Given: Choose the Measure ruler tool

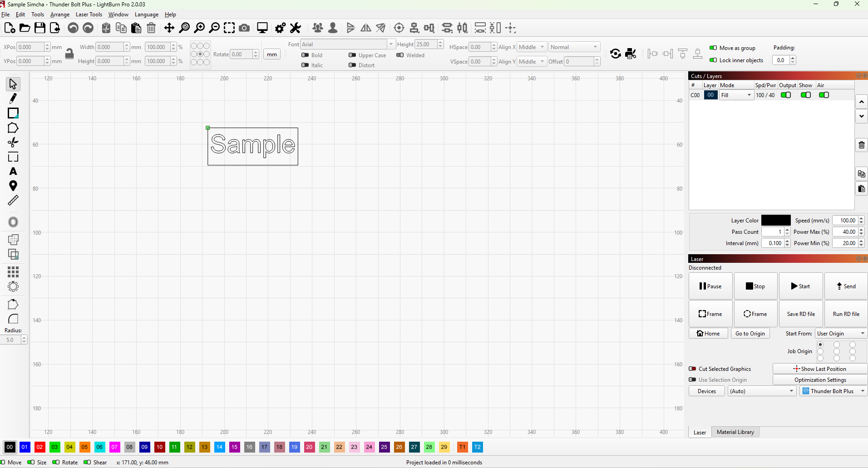Looking at the screenshot, I should [x=13, y=200].
